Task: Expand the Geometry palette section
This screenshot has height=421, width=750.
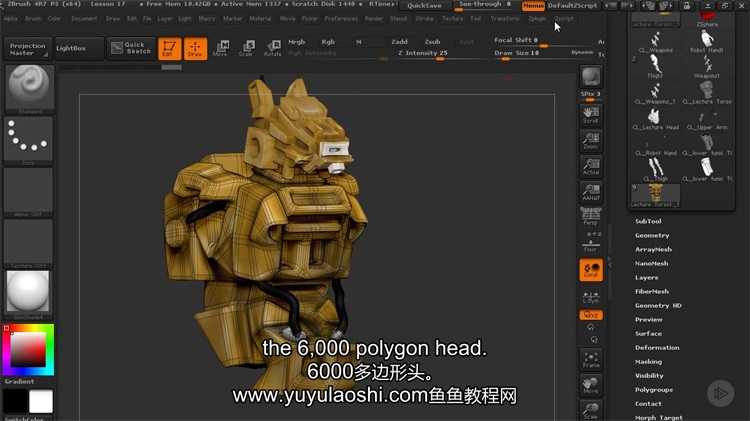Action: pyautogui.click(x=652, y=235)
